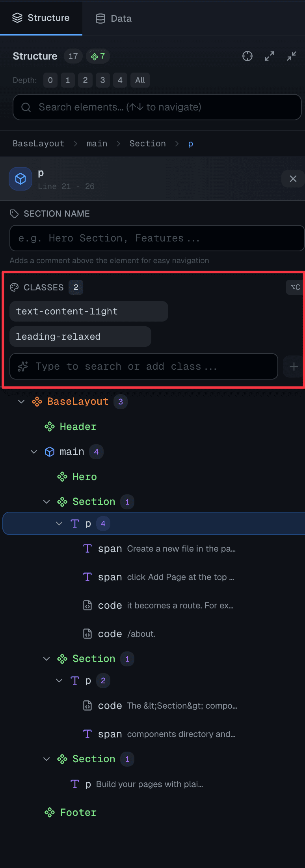Click the green component icon beside Hero
The image size is (305, 868).
pos(62,476)
